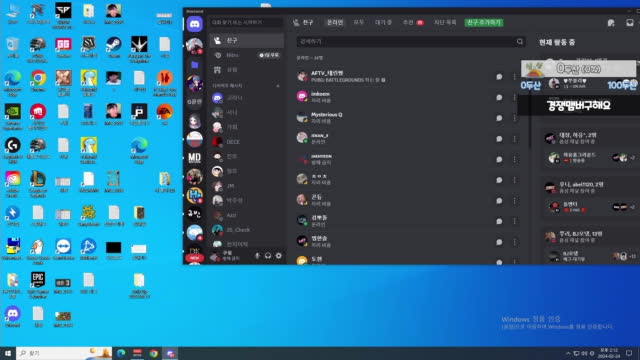Message 김뽀동 via chat bubble icon

(x=499, y=221)
